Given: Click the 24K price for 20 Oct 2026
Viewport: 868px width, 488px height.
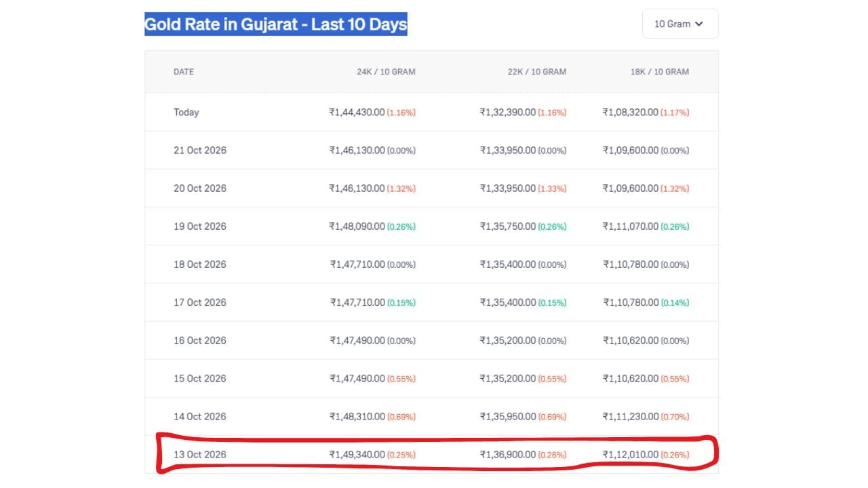Looking at the screenshot, I should pos(357,188).
